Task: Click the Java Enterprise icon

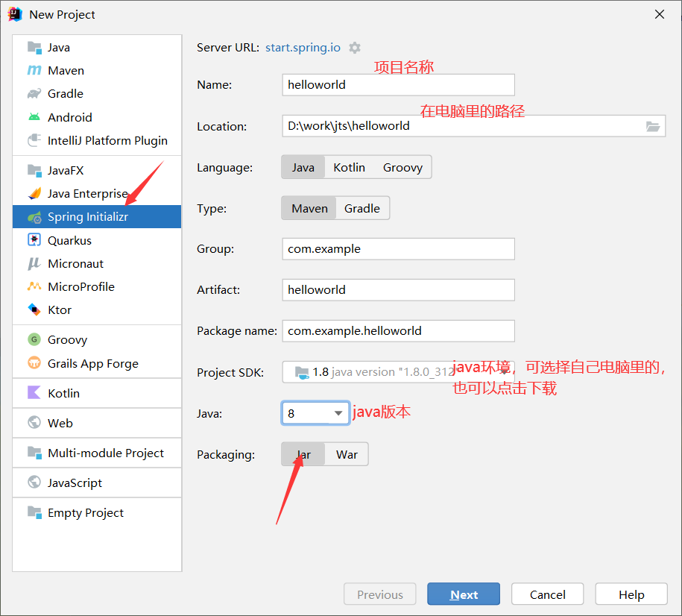Action: click(x=34, y=193)
